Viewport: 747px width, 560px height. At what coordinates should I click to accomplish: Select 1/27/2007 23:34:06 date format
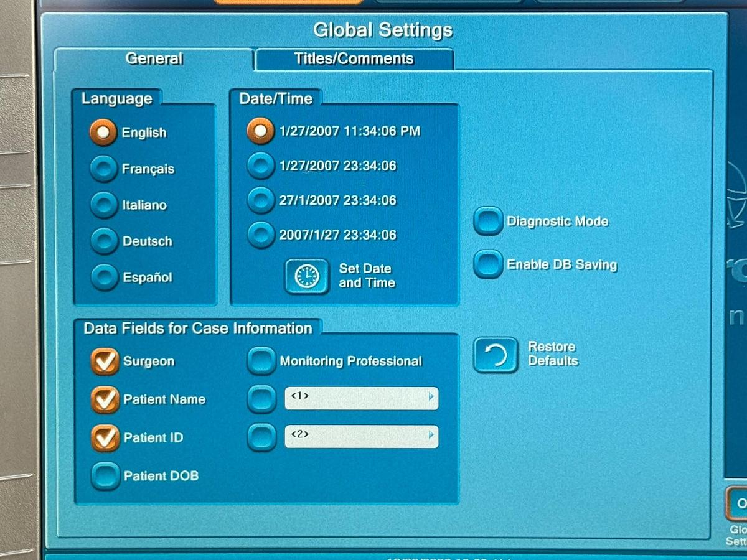coord(260,166)
